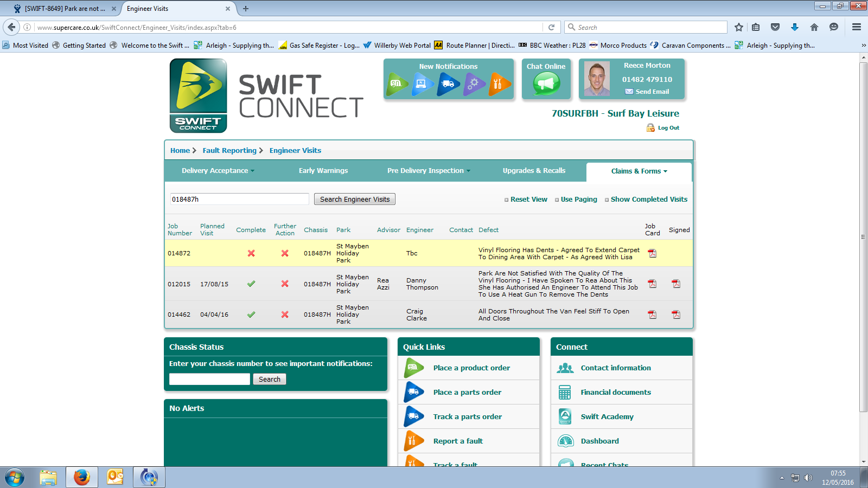Click the chassis number input field
The image size is (868, 488).
pos(209,379)
